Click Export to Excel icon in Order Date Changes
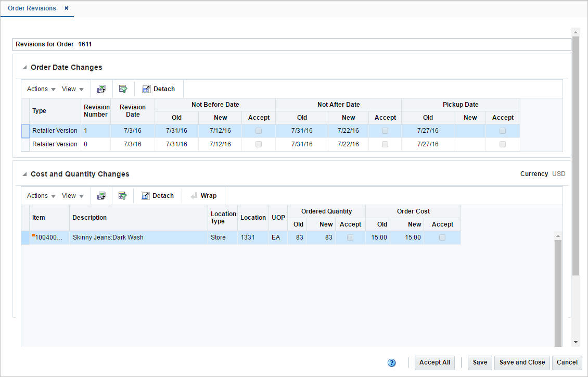The width and height of the screenshot is (588, 377). [x=101, y=89]
